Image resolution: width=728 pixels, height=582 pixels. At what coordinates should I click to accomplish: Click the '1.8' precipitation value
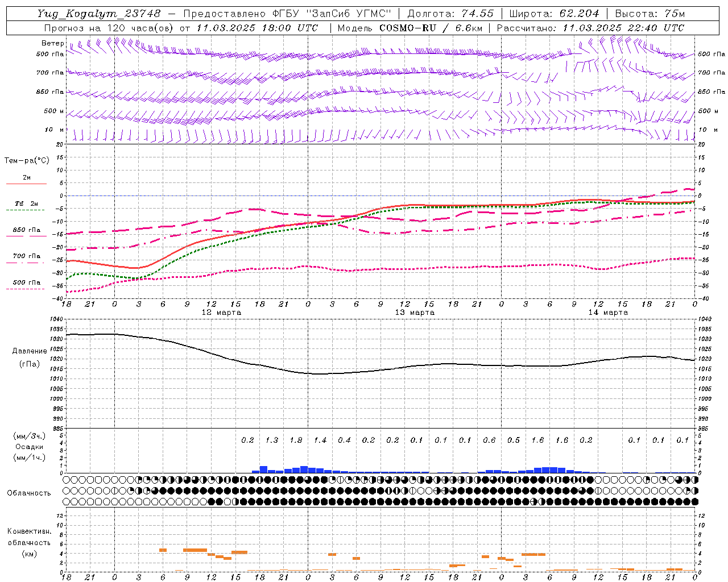click(x=296, y=440)
